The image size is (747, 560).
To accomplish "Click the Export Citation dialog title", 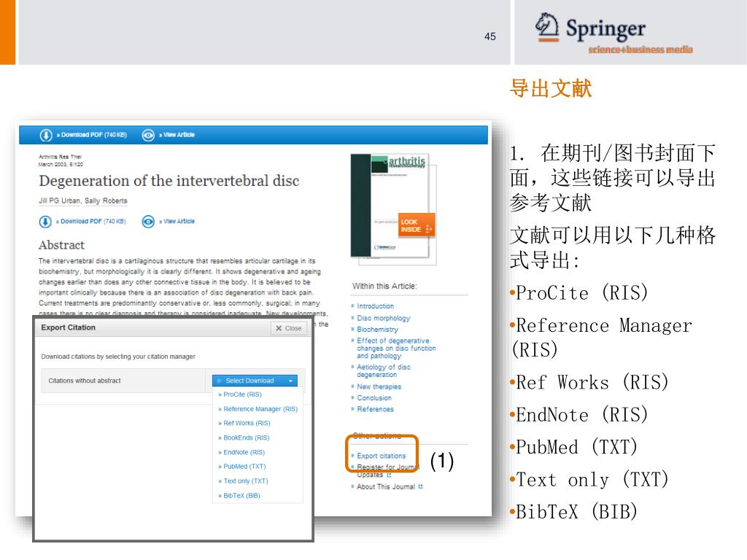I will [x=68, y=327].
